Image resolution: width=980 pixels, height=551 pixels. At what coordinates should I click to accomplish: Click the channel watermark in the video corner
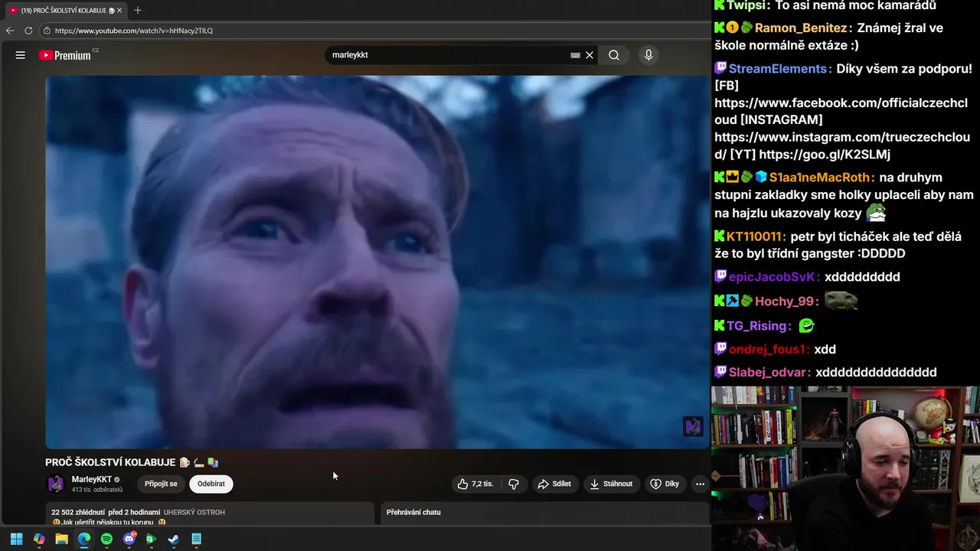[x=693, y=426]
